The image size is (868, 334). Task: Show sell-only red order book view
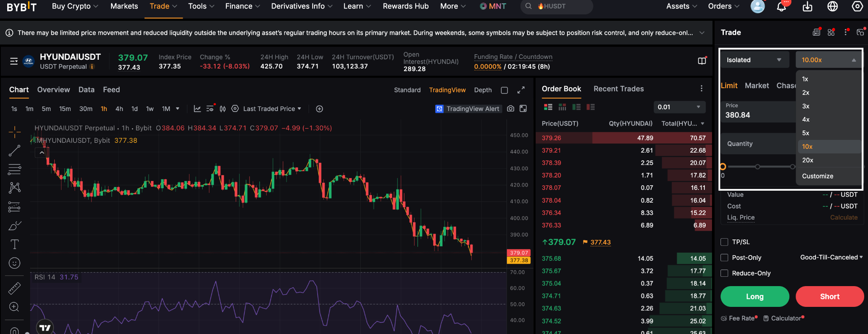point(591,107)
